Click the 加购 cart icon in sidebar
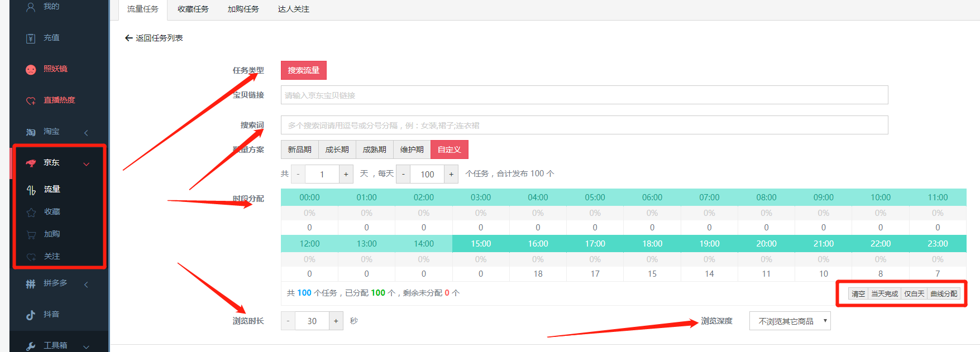 click(x=31, y=235)
